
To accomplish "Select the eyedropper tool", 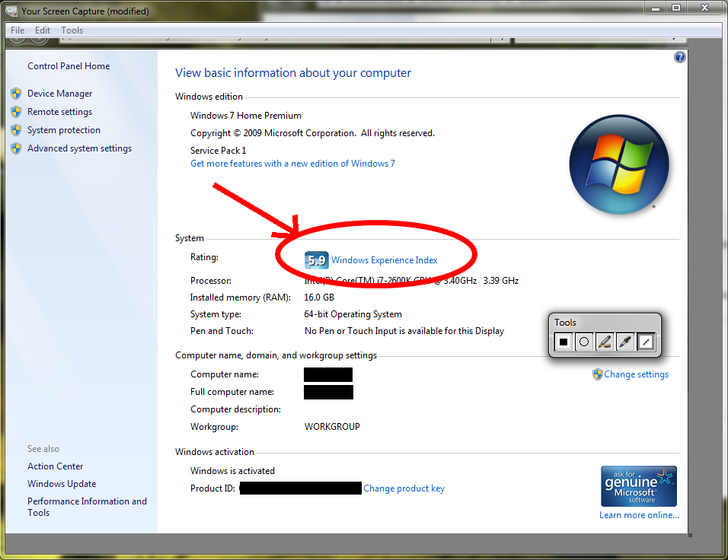I will click(x=625, y=342).
